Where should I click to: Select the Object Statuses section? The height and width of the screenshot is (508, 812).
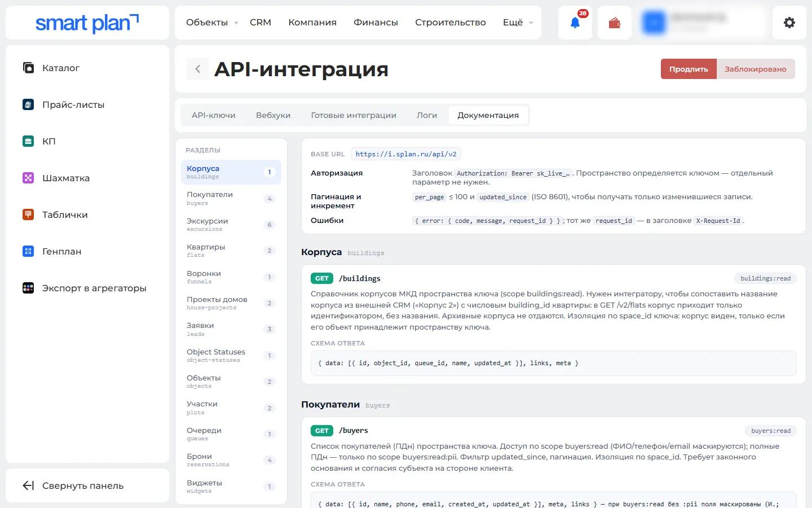coord(231,356)
